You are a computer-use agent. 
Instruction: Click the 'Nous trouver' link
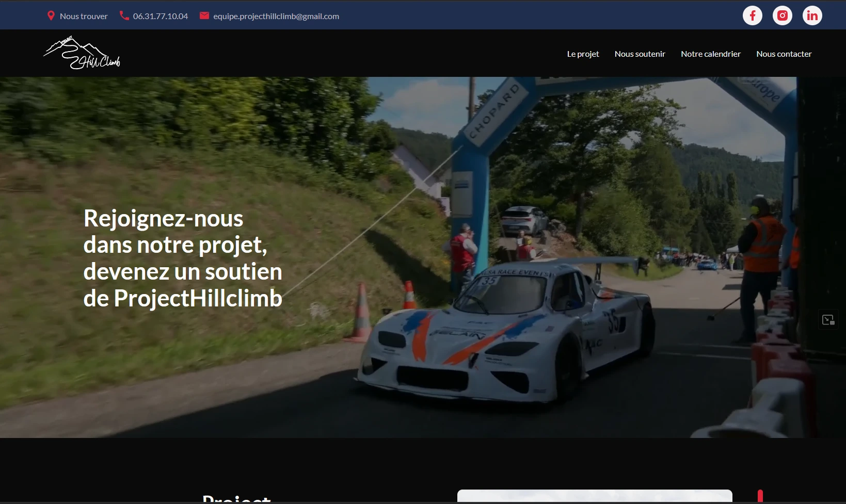coord(83,15)
